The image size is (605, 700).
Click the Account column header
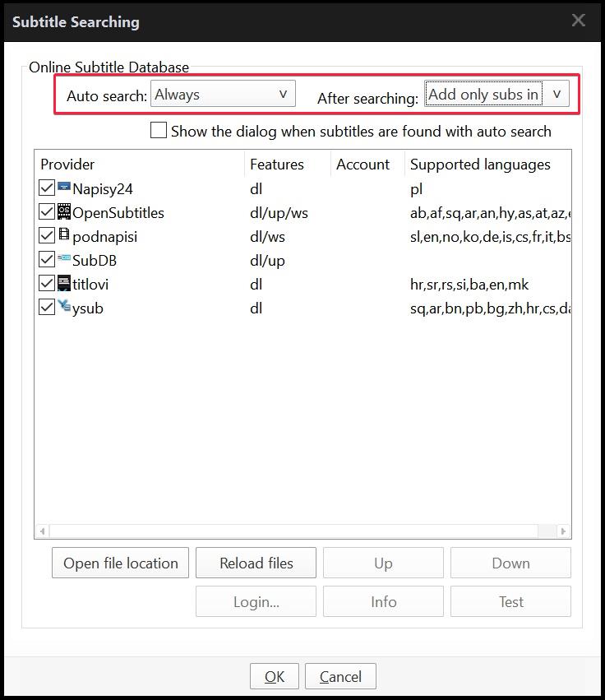pos(367,165)
